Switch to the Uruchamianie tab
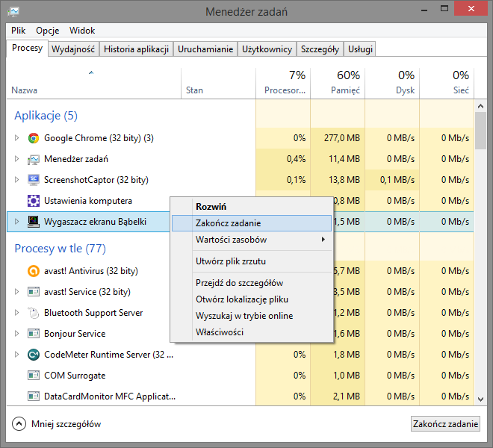The height and width of the screenshot is (448, 493). click(205, 49)
